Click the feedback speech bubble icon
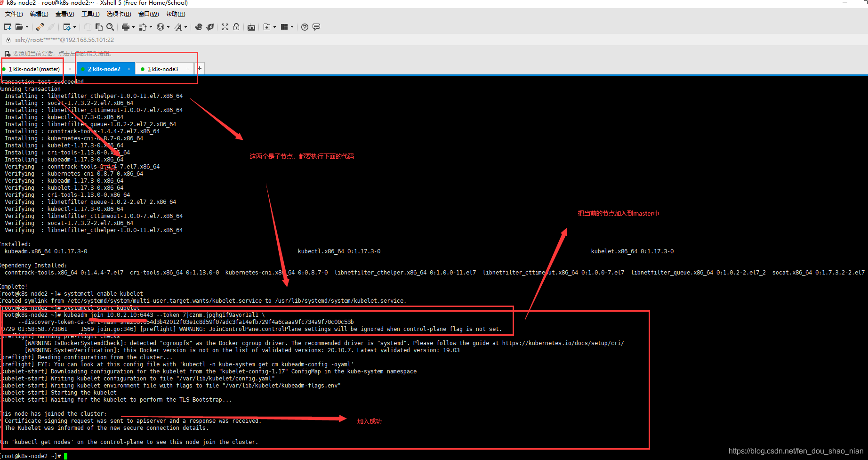 coord(316,27)
